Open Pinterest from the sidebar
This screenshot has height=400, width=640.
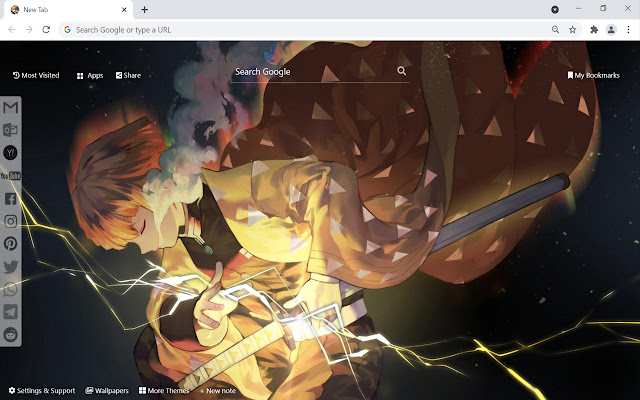(x=11, y=244)
